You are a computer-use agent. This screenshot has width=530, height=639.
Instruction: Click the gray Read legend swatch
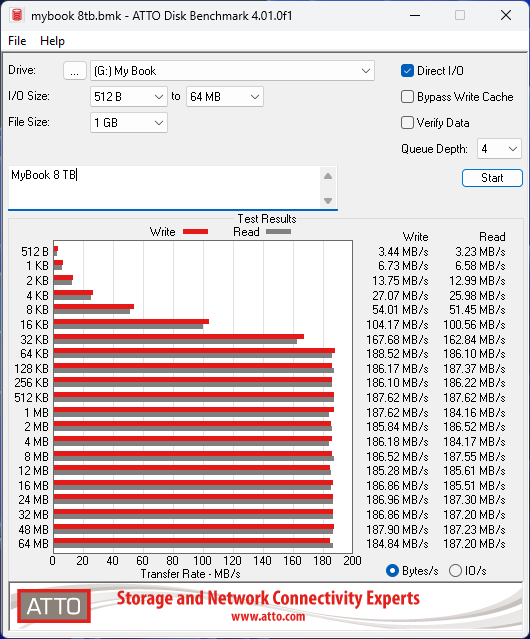tap(278, 231)
